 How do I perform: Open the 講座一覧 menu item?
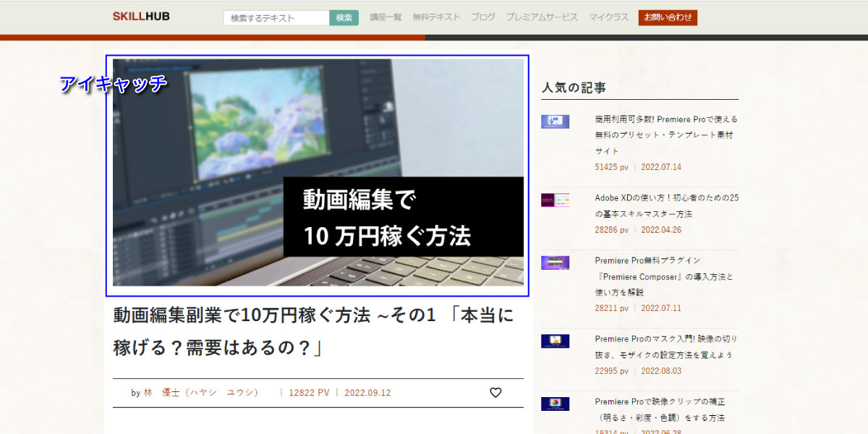pyautogui.click(x=386, y=17)
